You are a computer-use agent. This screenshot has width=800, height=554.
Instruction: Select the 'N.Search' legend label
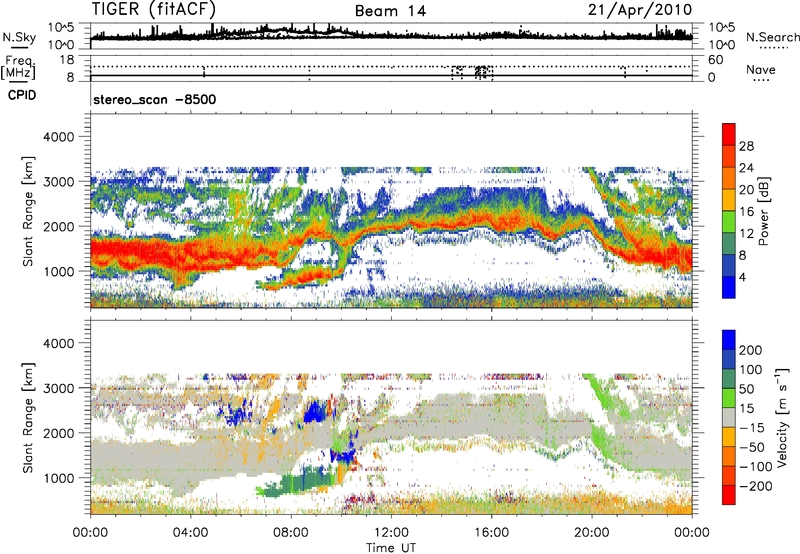[772, 37]
